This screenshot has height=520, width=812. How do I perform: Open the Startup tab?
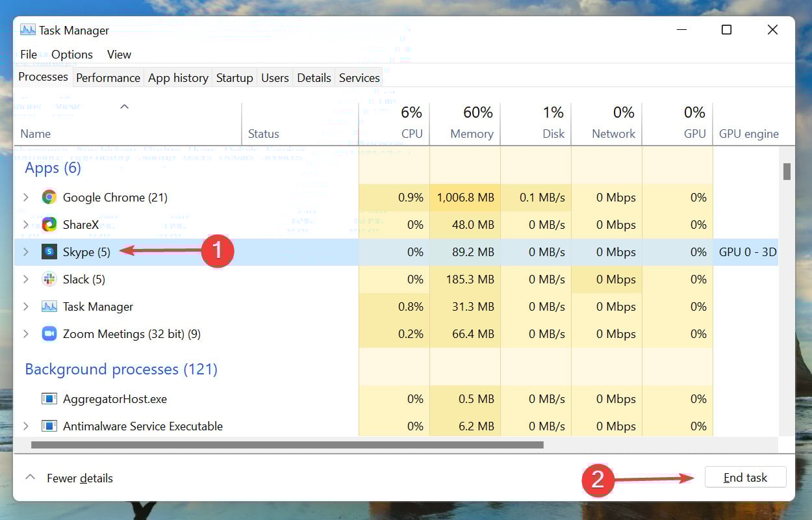[235, 78]
